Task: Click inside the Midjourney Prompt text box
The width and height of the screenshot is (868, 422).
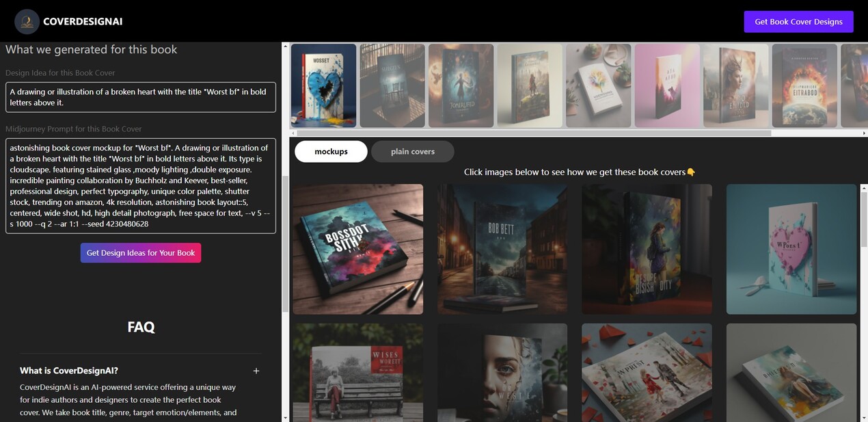Action: pos(140,185)
